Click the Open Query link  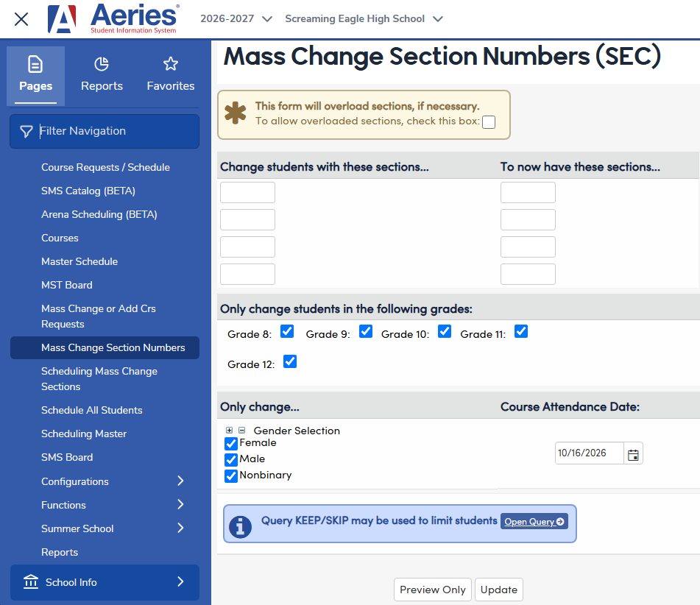point(534,522)
